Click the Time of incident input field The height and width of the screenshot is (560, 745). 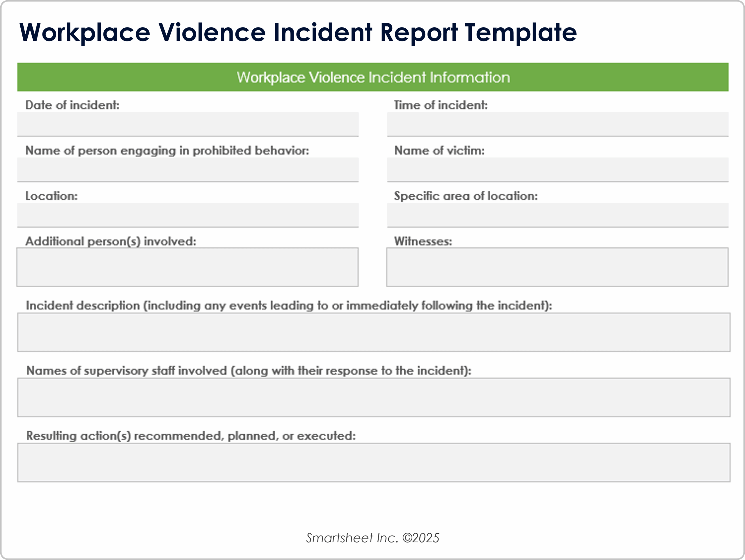(x=557, y=124)
